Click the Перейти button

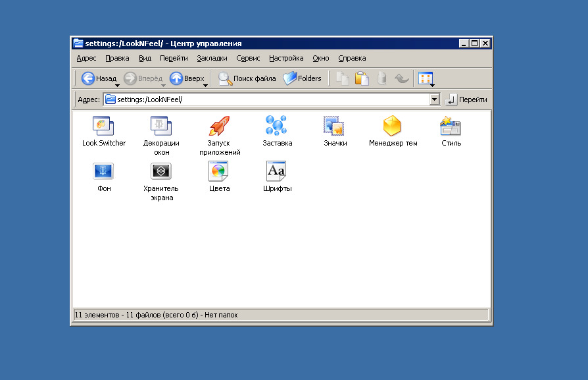tap(466, 99)
